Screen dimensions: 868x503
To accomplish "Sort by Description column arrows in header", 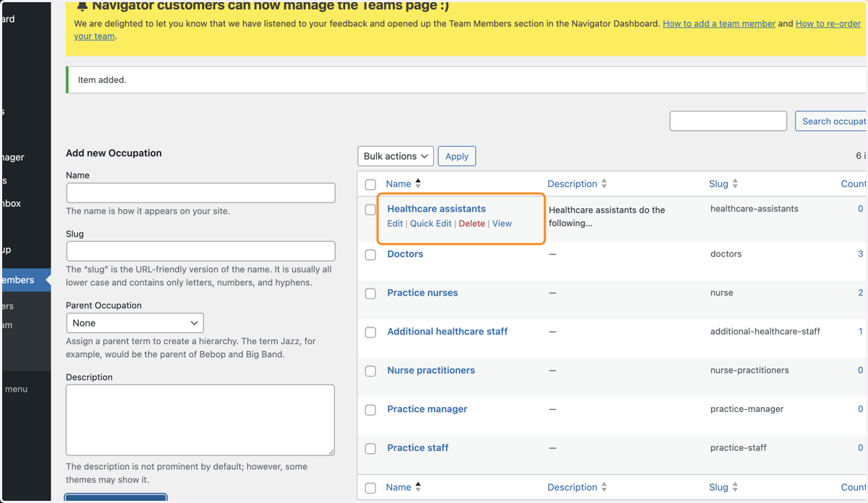I will click(604, 184).
